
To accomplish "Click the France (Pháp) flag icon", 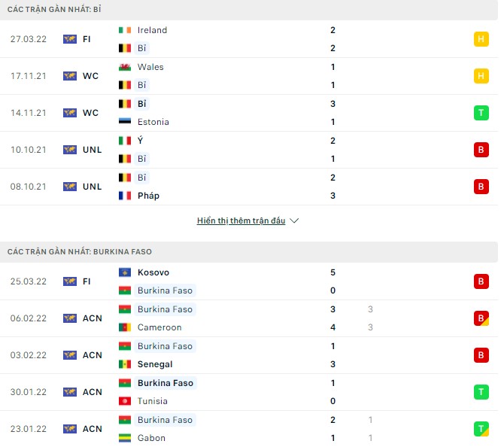I will tap(125, 196).
